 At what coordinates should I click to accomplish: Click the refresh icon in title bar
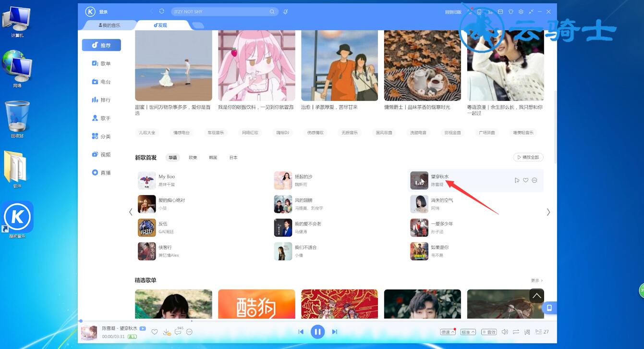tap(161, 11)
